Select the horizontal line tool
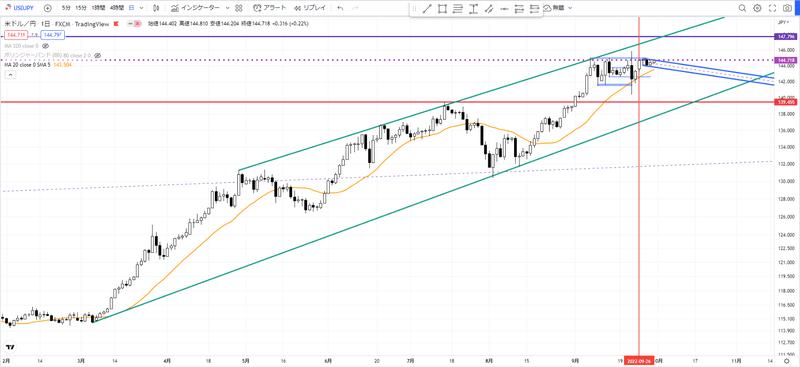The width and height of the screenshot is (800, 367). point(504,8)
